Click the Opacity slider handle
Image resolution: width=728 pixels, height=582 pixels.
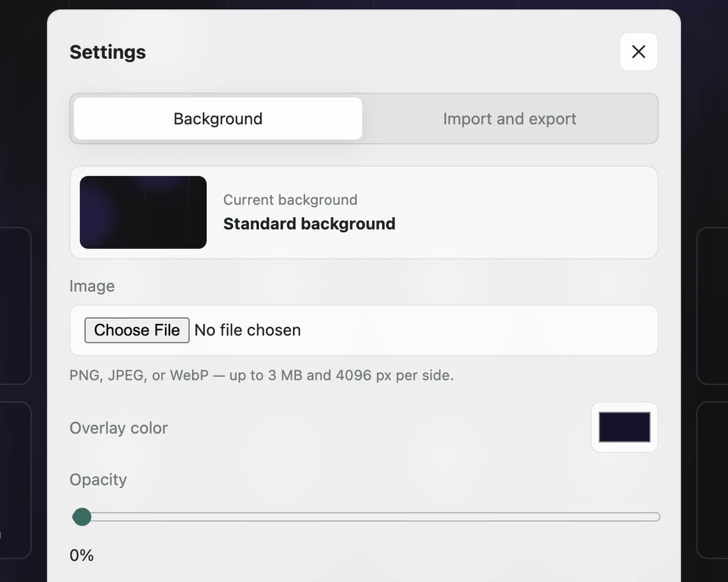(82, 517)
